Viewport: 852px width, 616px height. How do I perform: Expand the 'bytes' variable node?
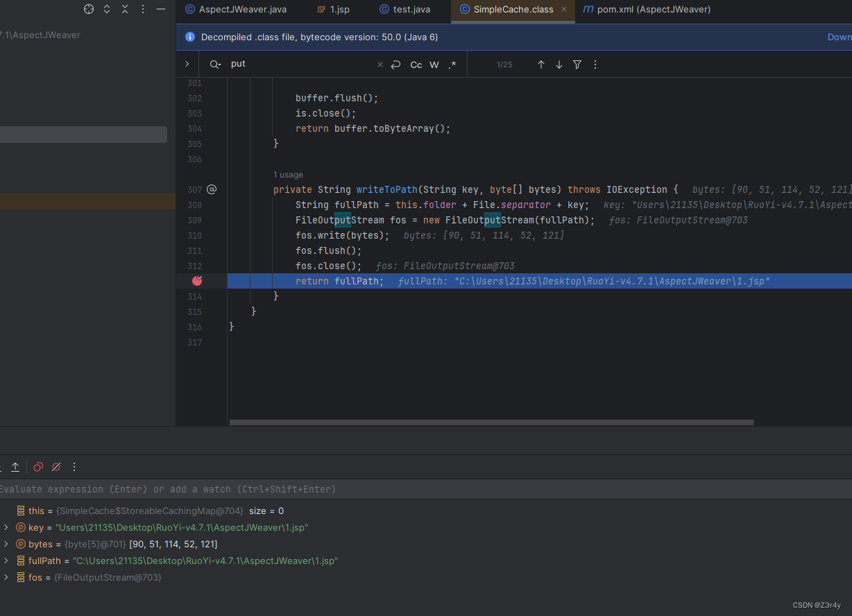click(x=6, y=544)
